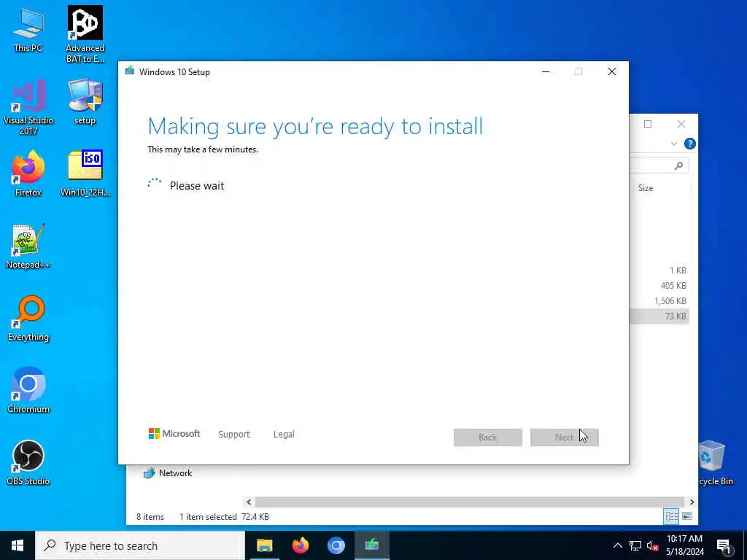This screenshot has height=560, width=747.
Task: Select Network in File Explorer tree
Action: [168, 472]
